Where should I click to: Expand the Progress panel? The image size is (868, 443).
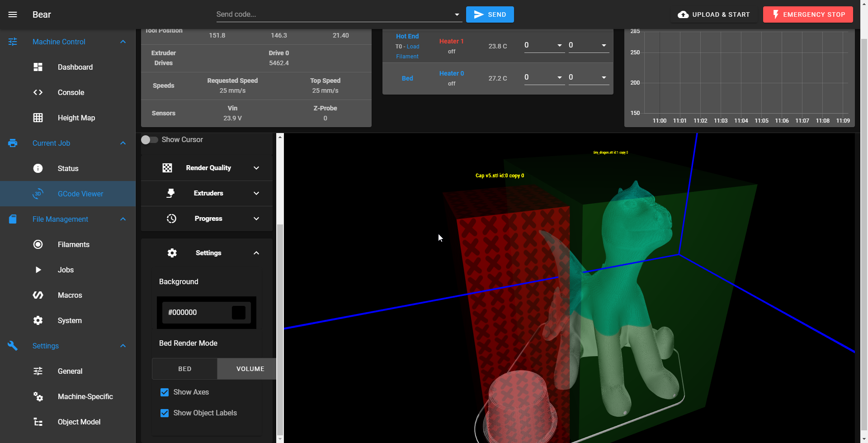click(256, 219)
